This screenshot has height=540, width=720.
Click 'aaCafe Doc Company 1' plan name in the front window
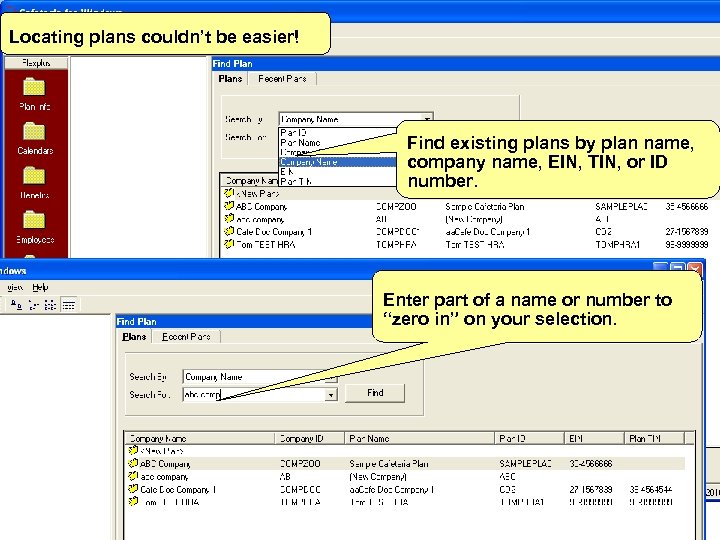[x=392, y=489]
